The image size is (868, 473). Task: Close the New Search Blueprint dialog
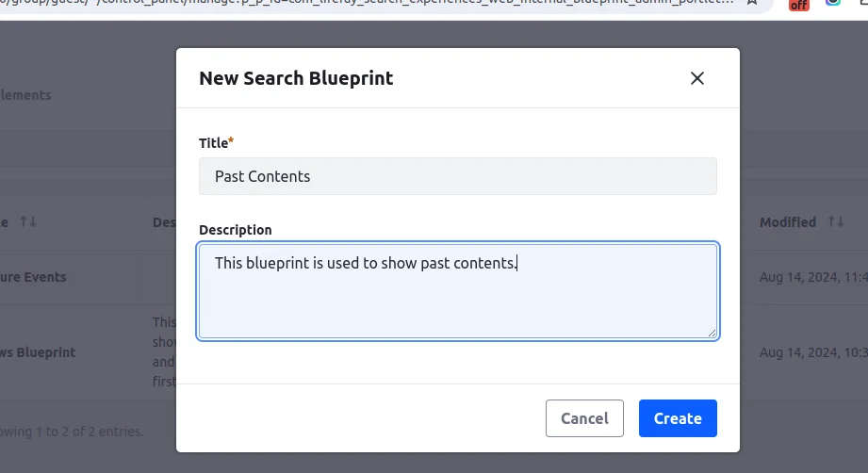[697, 78]
